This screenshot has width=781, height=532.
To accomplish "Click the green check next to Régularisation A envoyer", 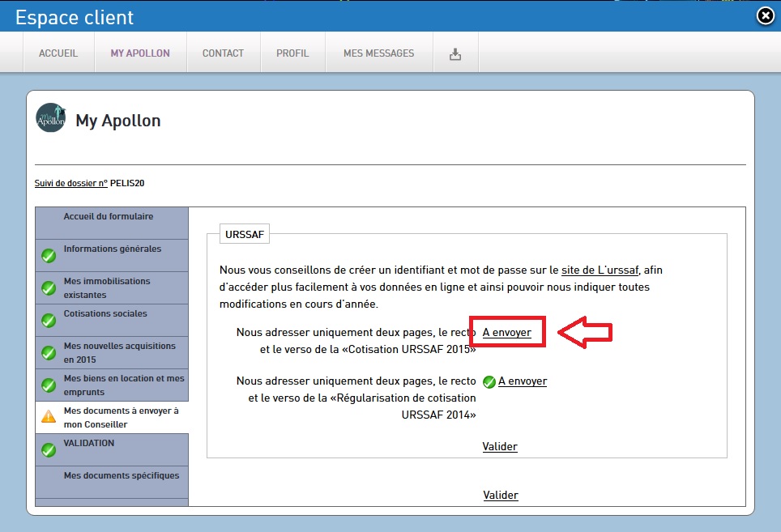I will point(489,381).
